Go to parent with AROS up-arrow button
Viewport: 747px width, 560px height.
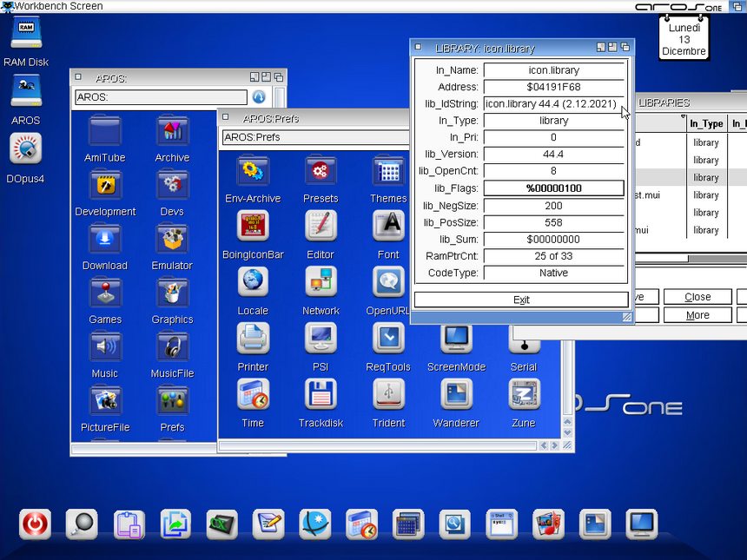pos(258,97)
